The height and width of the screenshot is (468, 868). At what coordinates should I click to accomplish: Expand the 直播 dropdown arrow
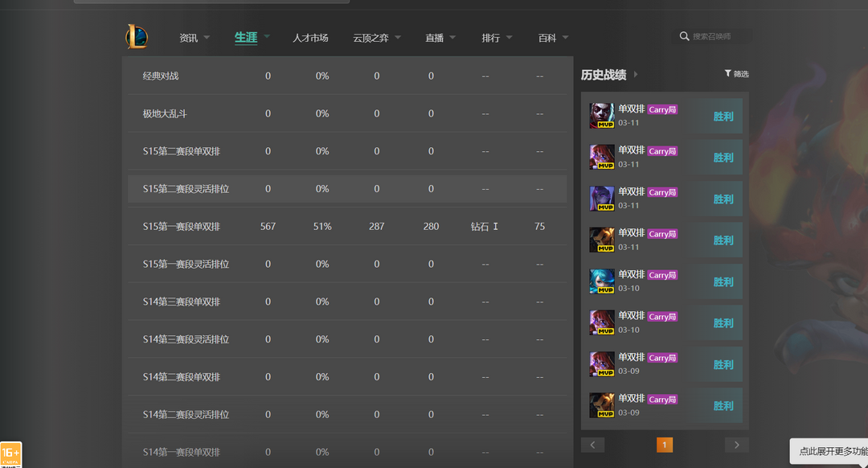(x=452, y=37)
